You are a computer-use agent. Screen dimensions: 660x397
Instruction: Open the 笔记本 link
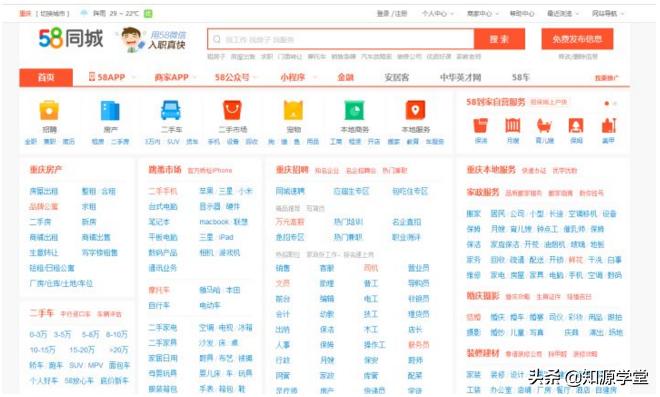pyautogui.click(x=159, y=222)
